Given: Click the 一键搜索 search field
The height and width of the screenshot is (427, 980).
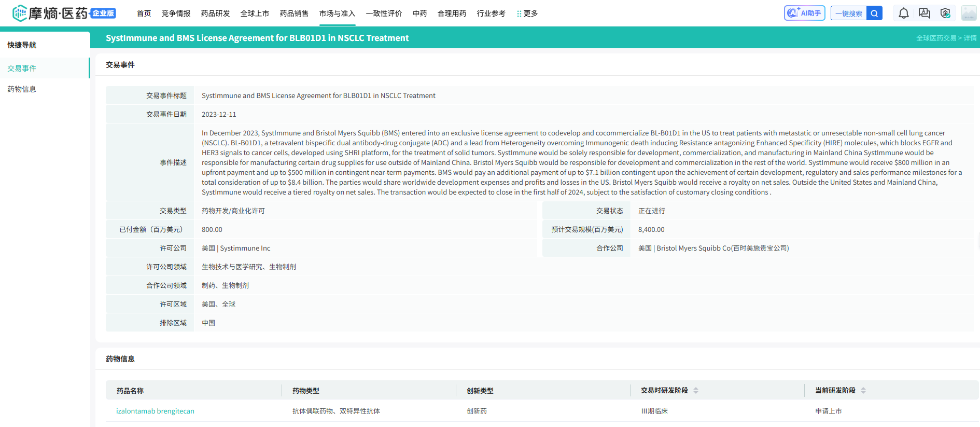Looking at the screenshot, I should 848,13.
